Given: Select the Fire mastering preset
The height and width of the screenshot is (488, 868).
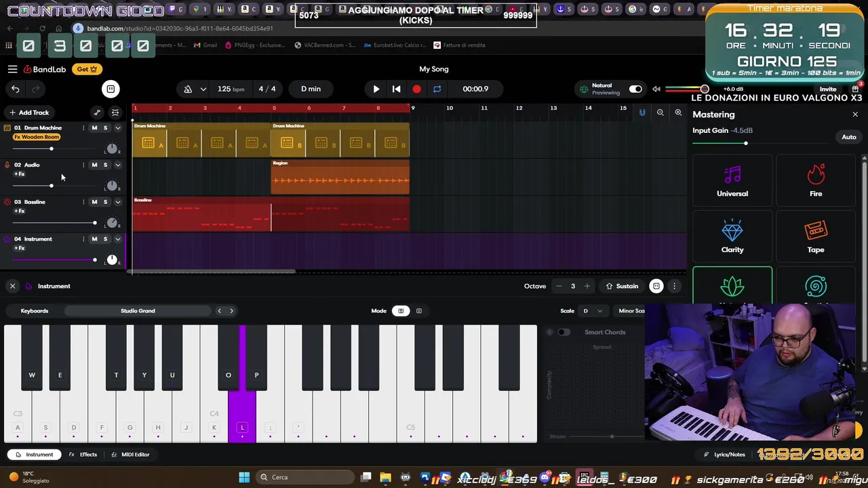Looking at the screenshot, I should coord(816,182).
